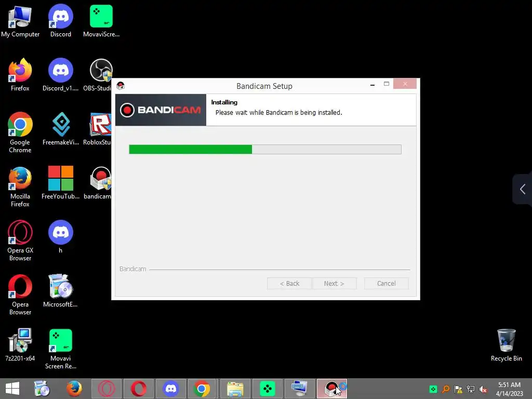Click the Bandicam icon in the title bar
This screenshot has height=399, width=532.
coord(121,86)
